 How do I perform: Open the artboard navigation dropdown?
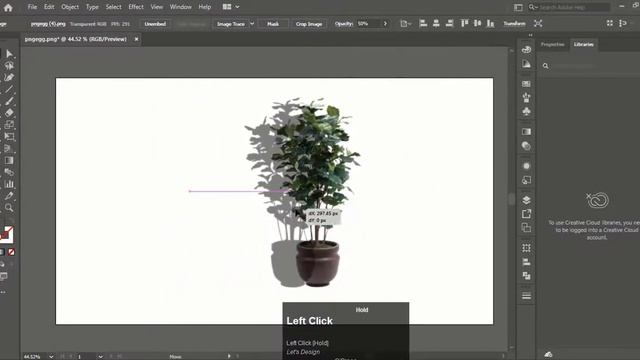(x=100, y=356)
